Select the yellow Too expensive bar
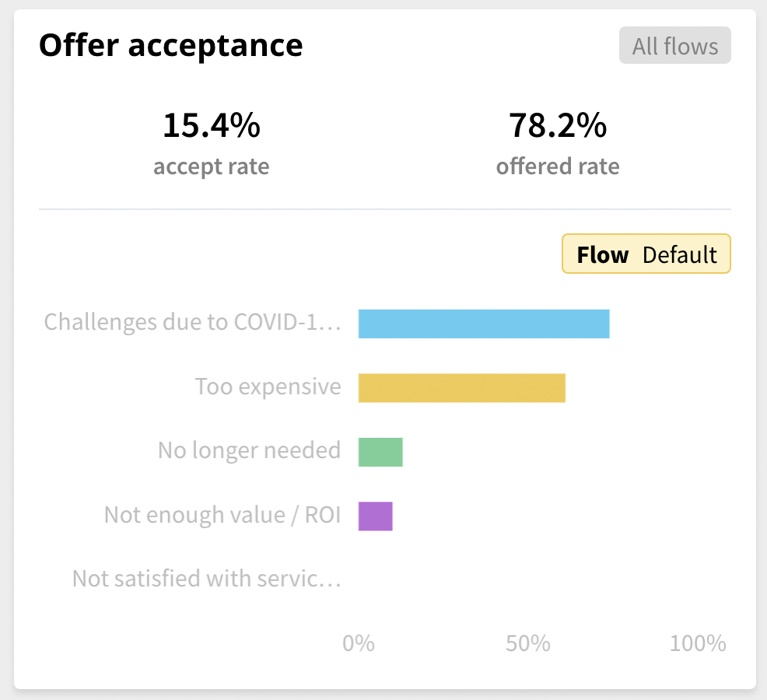This screenshot has width=767, height=700. coord(462,388)
